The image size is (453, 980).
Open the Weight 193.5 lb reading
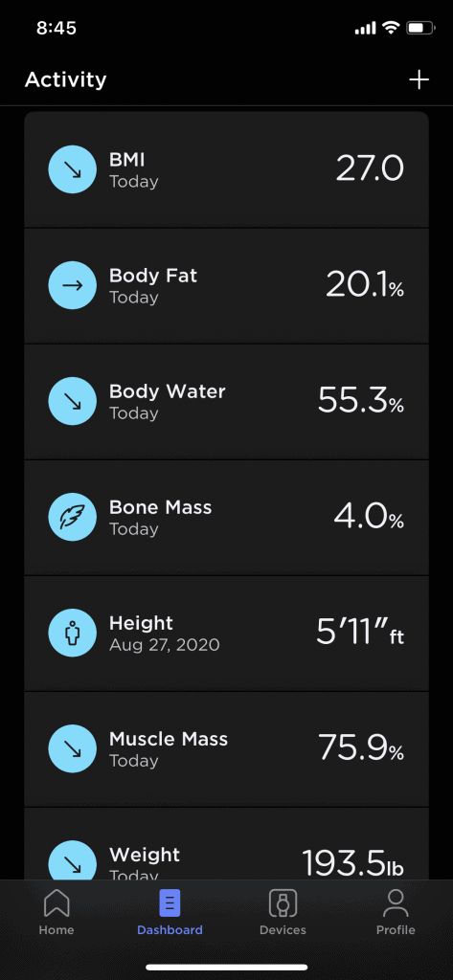[x=353, y=862]
